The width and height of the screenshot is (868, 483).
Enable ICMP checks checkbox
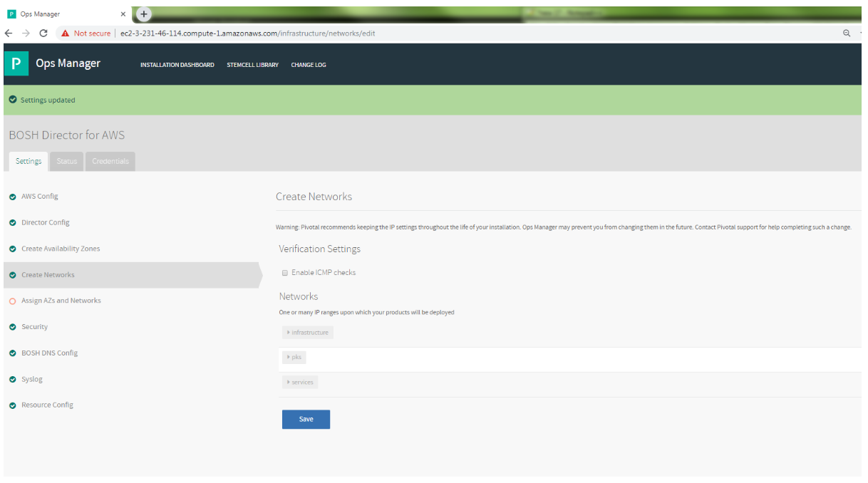point(285,273)
